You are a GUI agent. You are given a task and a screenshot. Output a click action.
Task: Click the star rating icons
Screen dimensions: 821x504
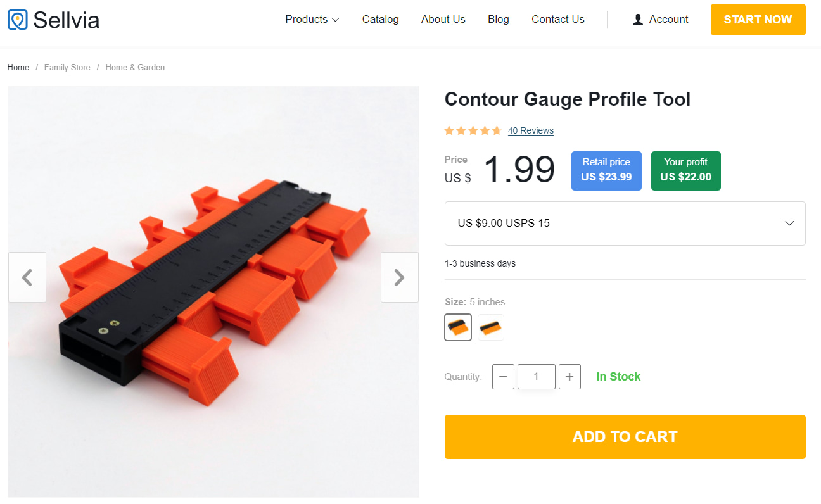pos(473,131)
